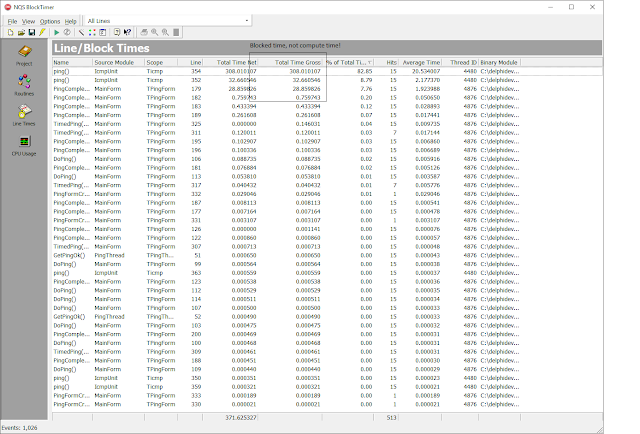Select the GetPingOk() row at line 51

pos(327,255)
